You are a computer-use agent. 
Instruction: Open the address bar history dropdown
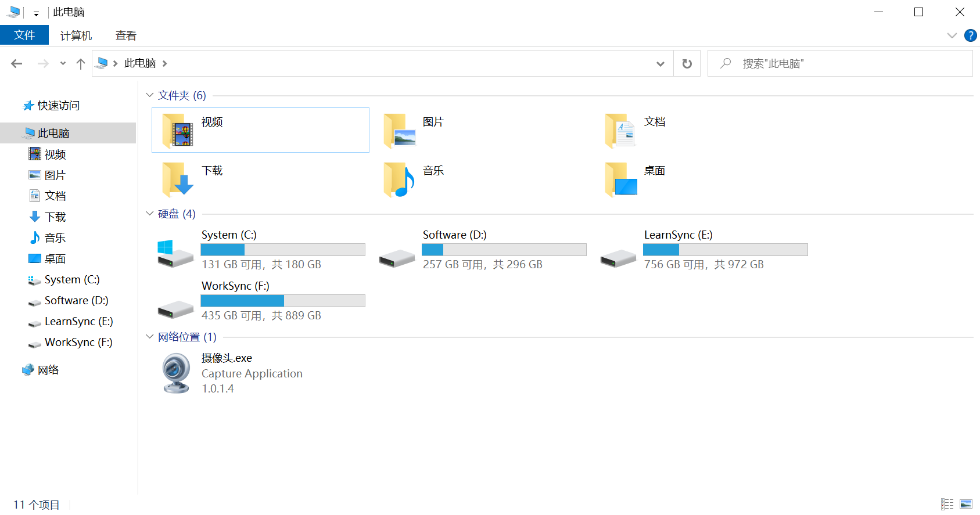[660, 63]
